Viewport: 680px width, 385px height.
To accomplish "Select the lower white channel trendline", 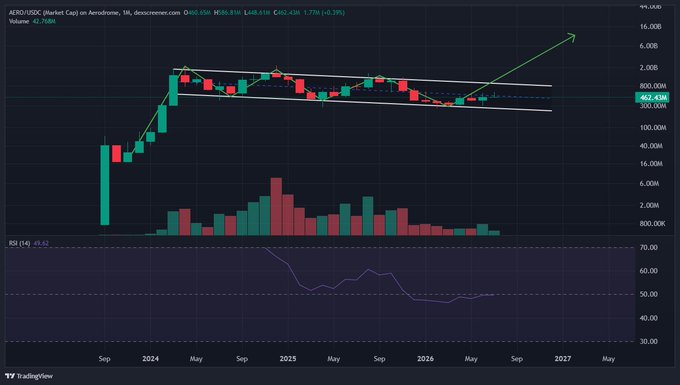I will pos(364,103).
